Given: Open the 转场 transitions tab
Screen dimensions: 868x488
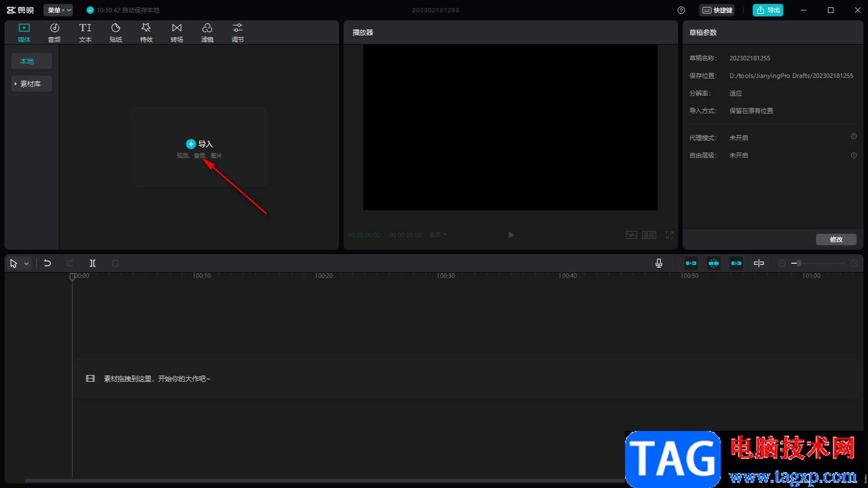Looking at the screenshot, I should 177,33.
